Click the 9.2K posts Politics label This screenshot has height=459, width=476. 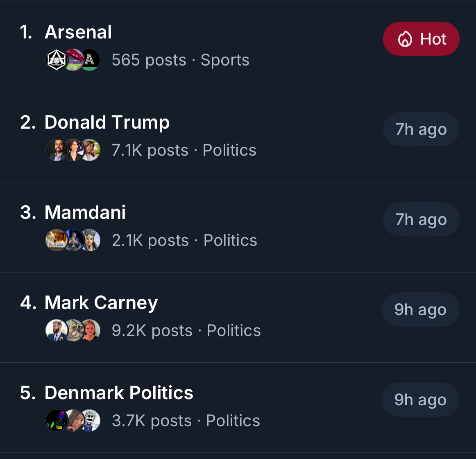(x=186, y=331)
